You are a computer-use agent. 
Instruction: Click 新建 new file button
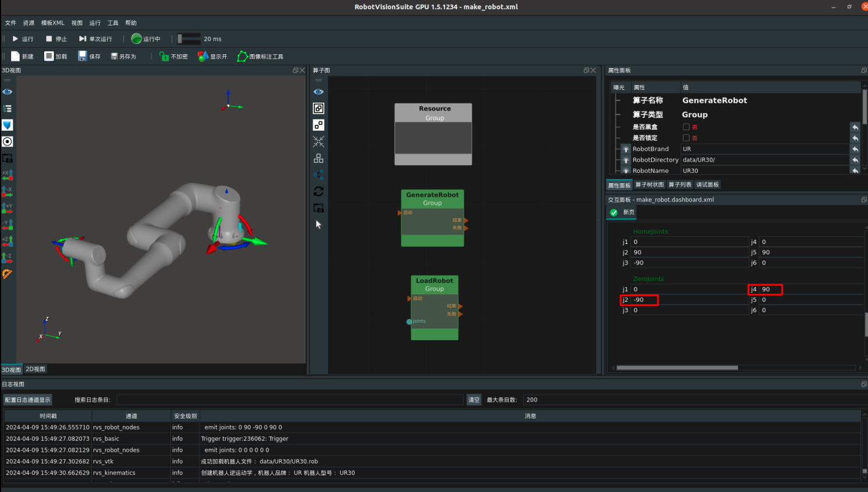point(22,57)
